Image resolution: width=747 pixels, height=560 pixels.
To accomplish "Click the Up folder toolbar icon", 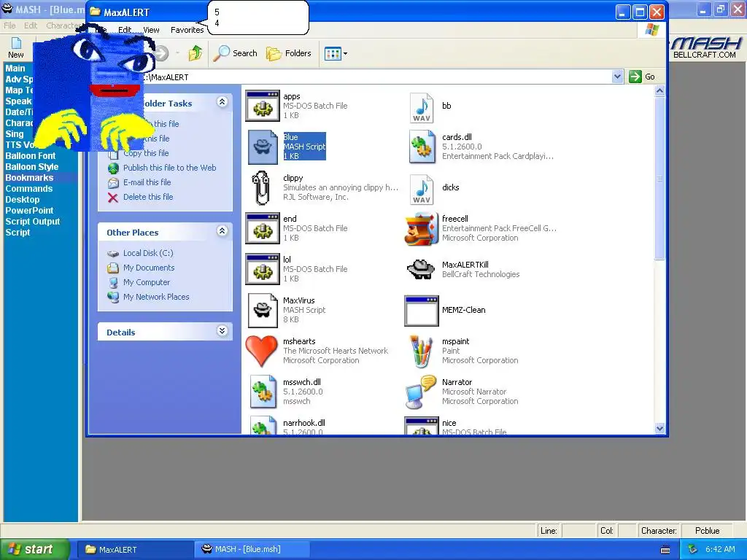I will [196, 52].
